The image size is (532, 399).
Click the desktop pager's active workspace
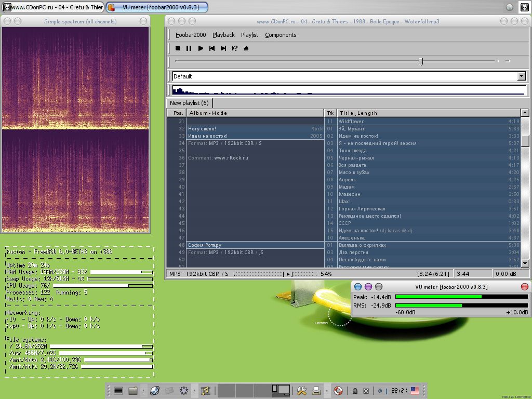281,391
